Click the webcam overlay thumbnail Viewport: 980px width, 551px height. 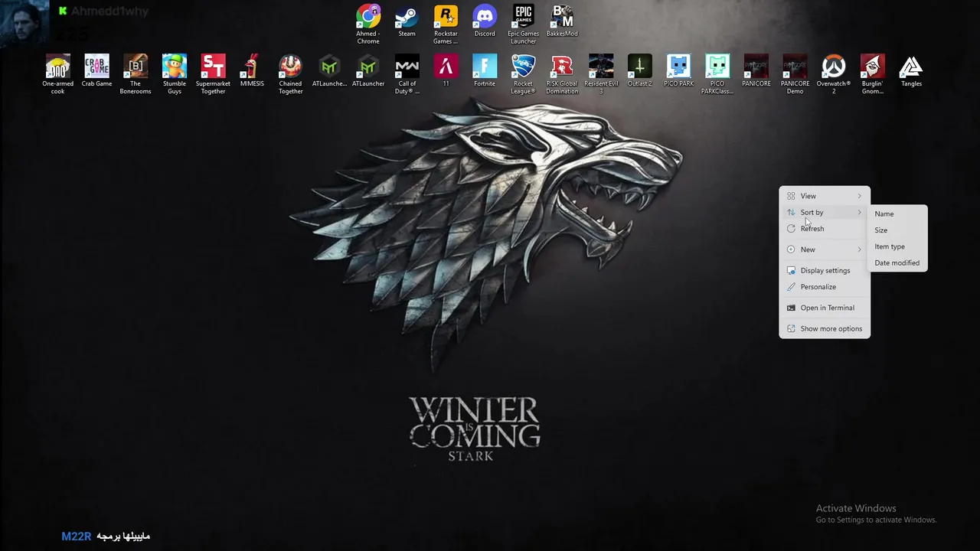point(24,23)
